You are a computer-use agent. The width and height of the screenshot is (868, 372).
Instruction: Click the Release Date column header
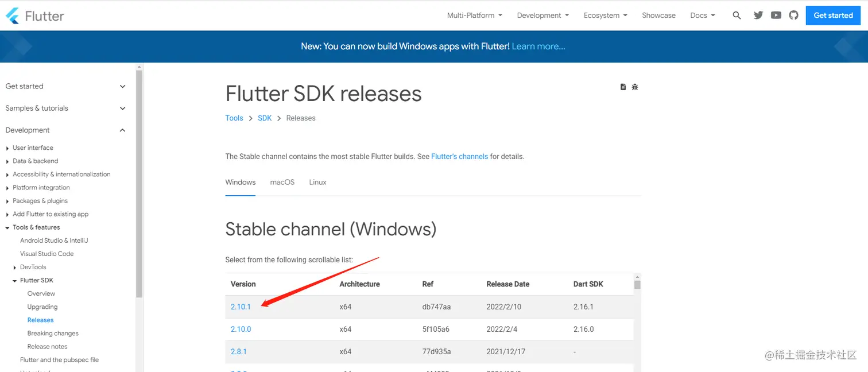coord(507,284)
